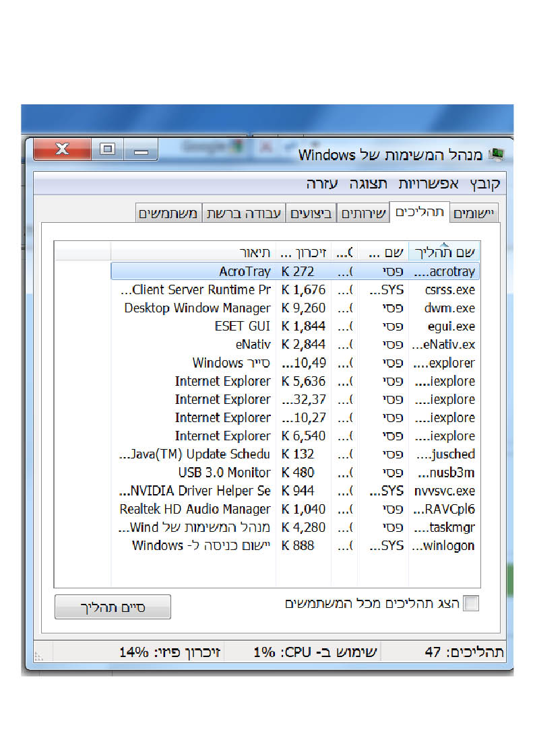This screenshot has height=756, width=535.
Task: Sort by 'שם תהליך' column header
Action: pos(444,252)
